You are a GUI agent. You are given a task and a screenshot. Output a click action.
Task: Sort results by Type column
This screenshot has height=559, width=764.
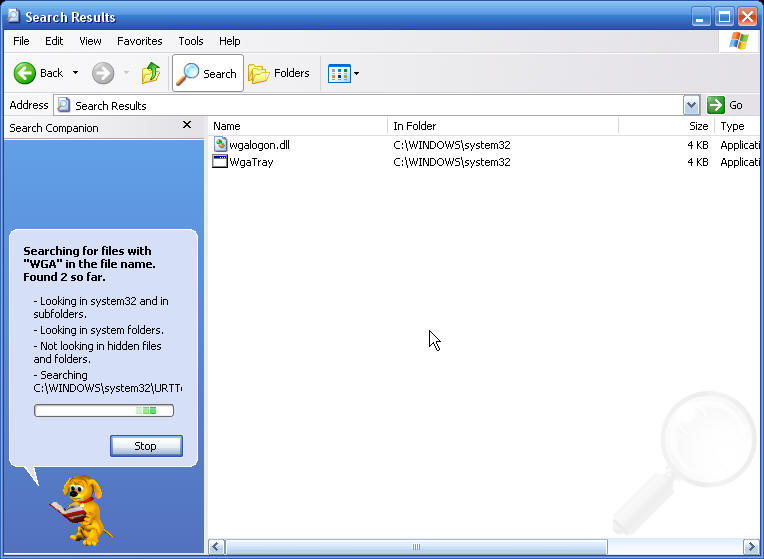pyautogui.click(x=737, y=126)
